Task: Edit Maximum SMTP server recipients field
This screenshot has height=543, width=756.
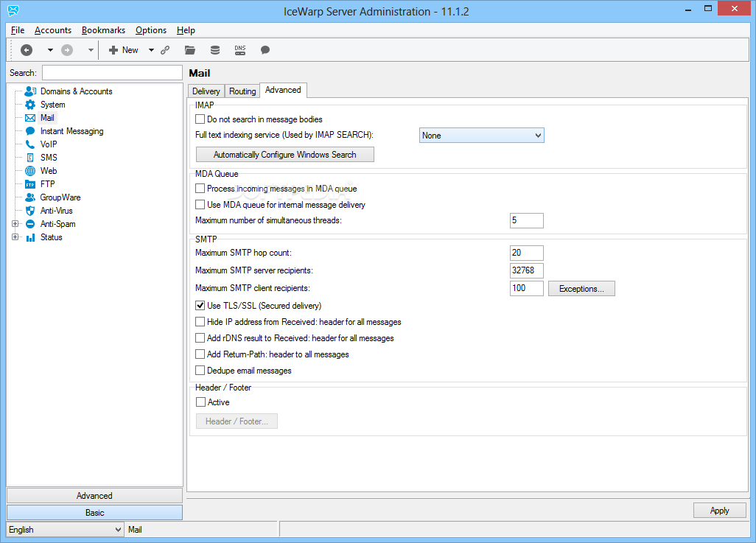Action: tap(527, 270)
